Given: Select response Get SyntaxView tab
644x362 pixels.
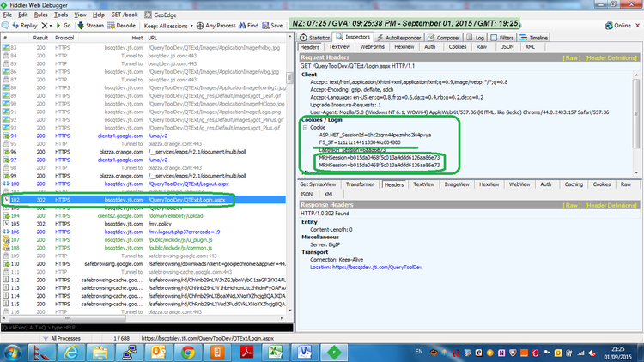Looking at the screenshot, I should 318,184.
